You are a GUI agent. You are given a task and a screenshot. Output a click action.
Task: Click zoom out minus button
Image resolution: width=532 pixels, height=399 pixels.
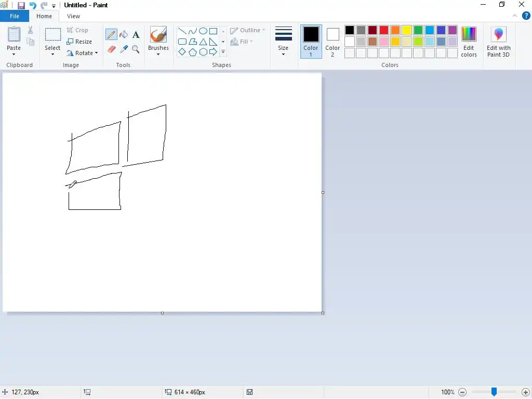tap(462, 392)
